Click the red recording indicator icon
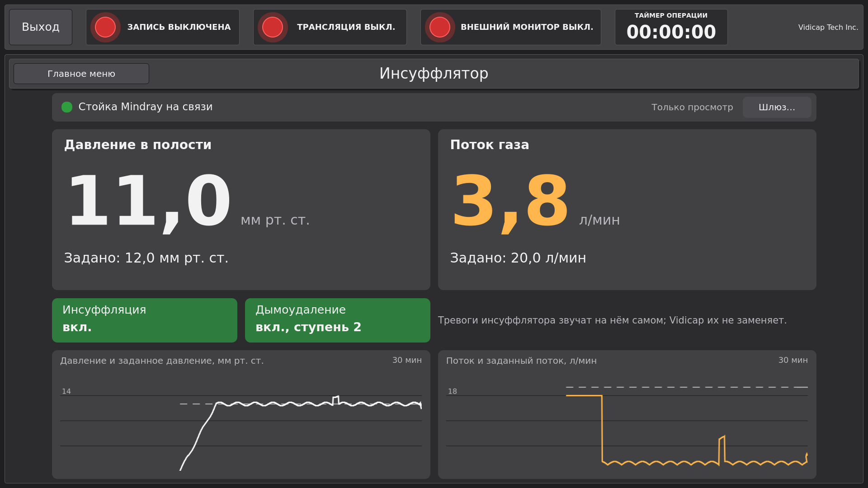The height and width of the screenshot is (488, 868). coord(105,27)
